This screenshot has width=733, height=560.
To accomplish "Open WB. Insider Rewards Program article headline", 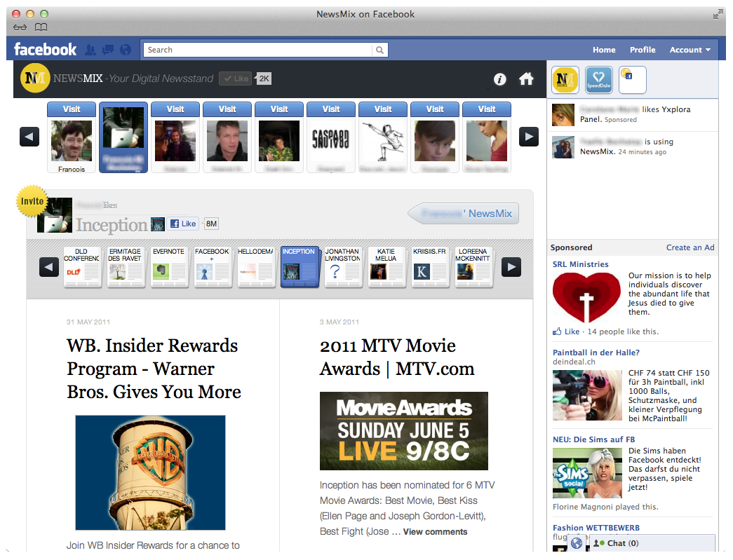I will [x=154, y=369].
